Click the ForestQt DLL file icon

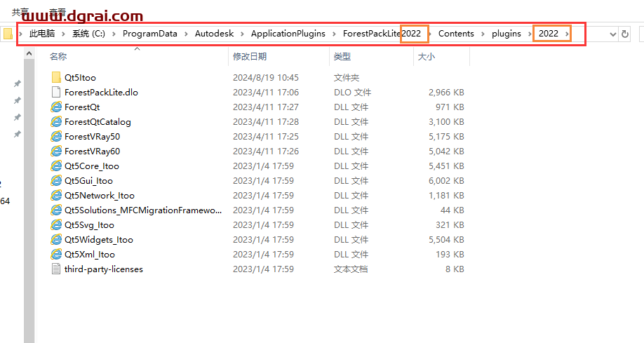click(56, 107)
